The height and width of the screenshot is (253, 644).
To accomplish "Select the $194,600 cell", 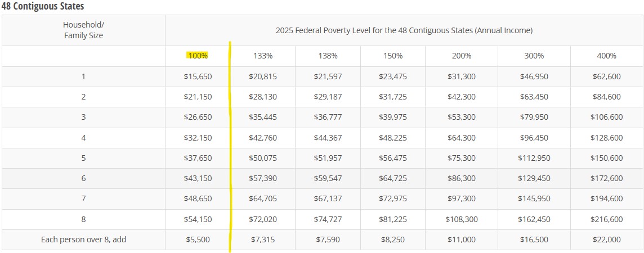I will point(606,198).
